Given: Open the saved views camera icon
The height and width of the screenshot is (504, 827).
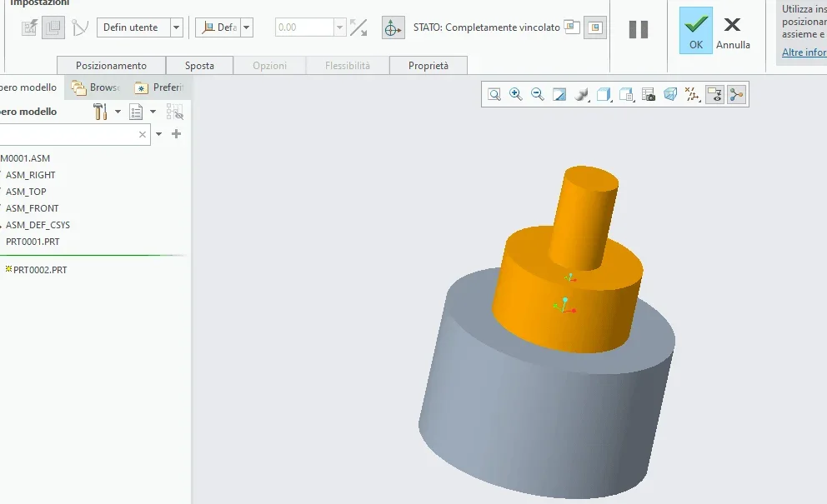Looking at the screenshot, I should point(649,95).
